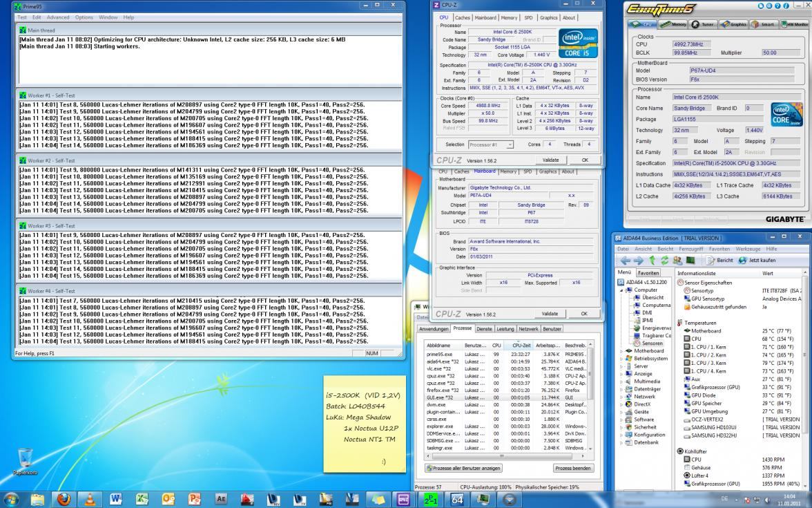Click the AIDA64 taskbar icon labeled 64
812x508 pixels.
click(x=457, y=499)
